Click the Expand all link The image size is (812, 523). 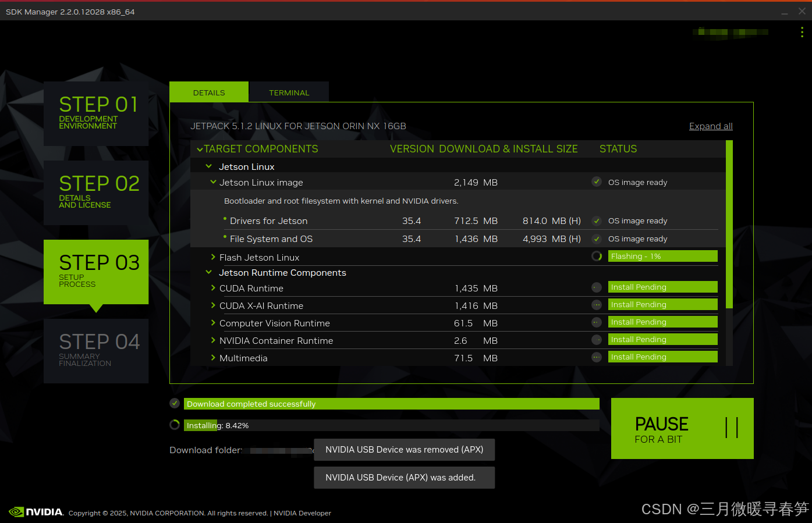711,126
